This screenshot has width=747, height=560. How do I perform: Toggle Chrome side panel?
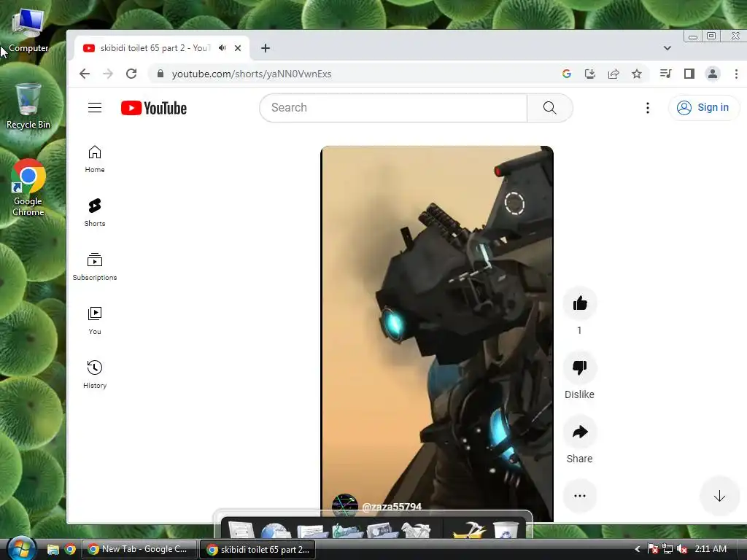click(689, 74)
